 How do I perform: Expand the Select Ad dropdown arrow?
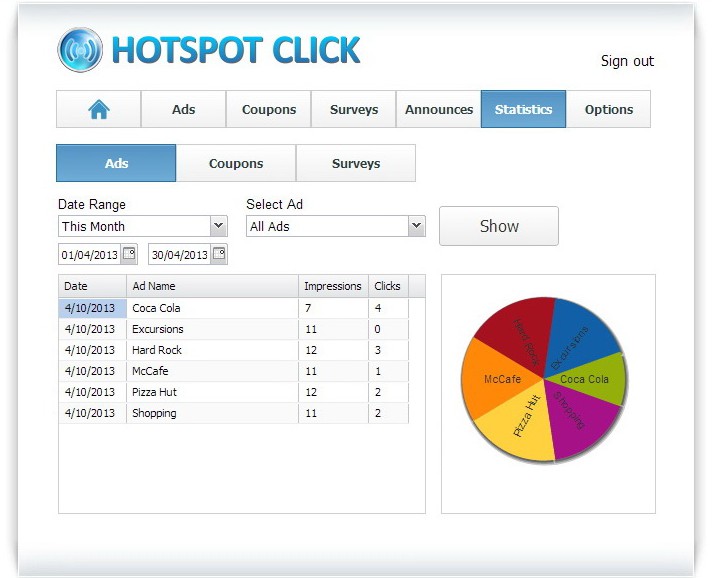(x=416, y=226)
